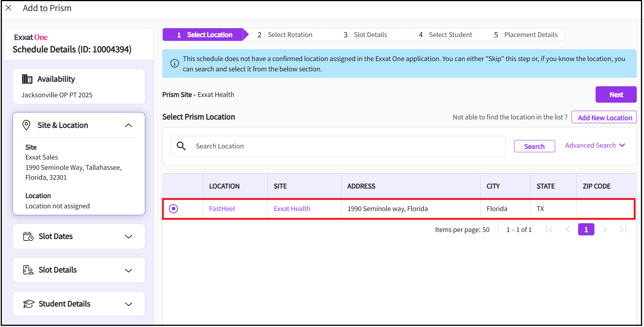Image resolution: width=644 pixels, height=327 pixels.
Task: Click the 'TX' state cell
Action: pyautogui.click(x=540, y=209)
